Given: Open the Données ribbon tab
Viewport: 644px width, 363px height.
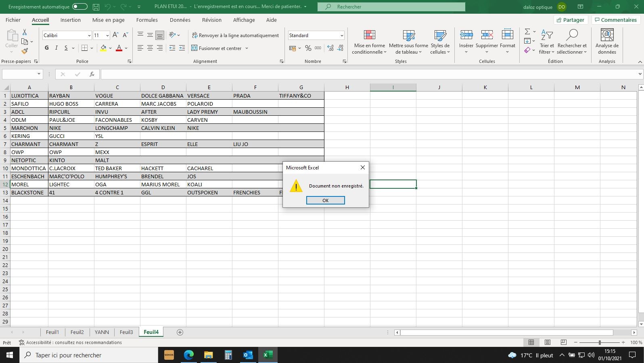Looking at the screenshot, I should [180, 20].
